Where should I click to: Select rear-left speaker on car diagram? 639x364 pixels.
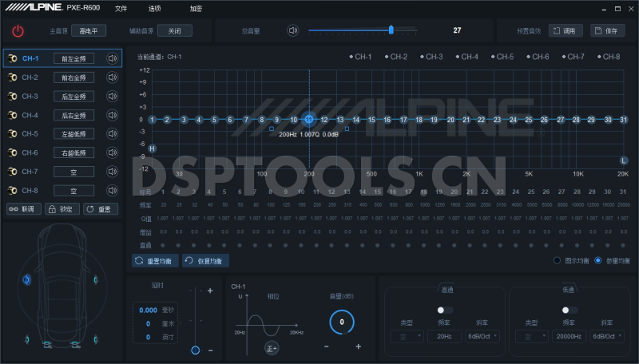click(27, 339)
